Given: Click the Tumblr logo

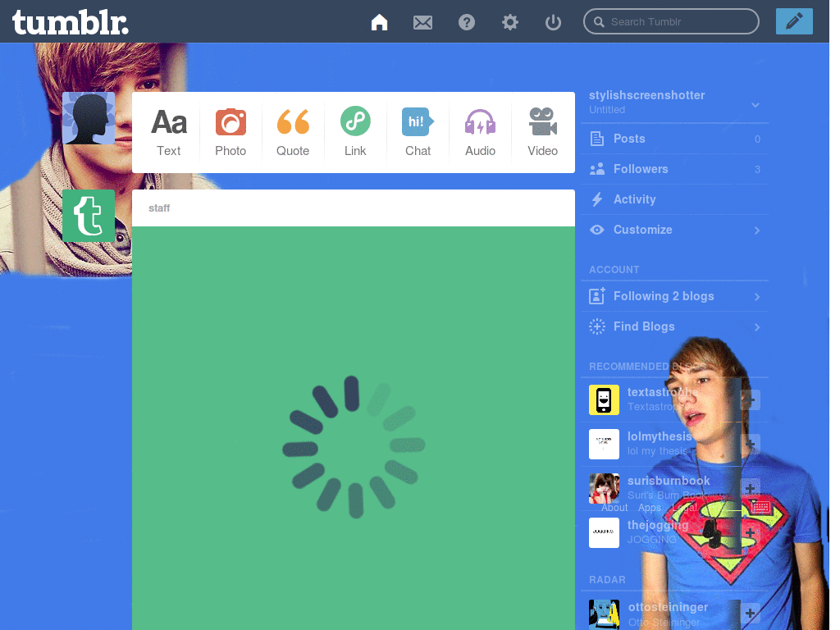Looking at the screenshot, I should pyautogui.click(x=71, y=22).
